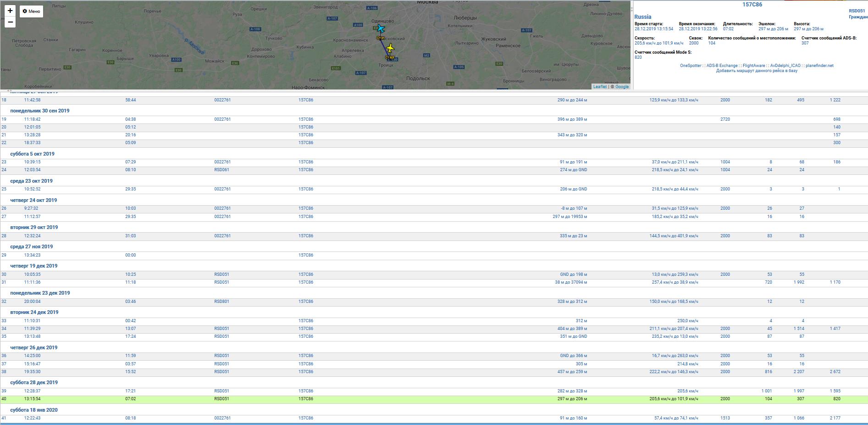Image resolution: width=868 pixels, height=425 pixels.
Task: Select flight row 28 at 12:32:24
Action: [x=434, y=236]
